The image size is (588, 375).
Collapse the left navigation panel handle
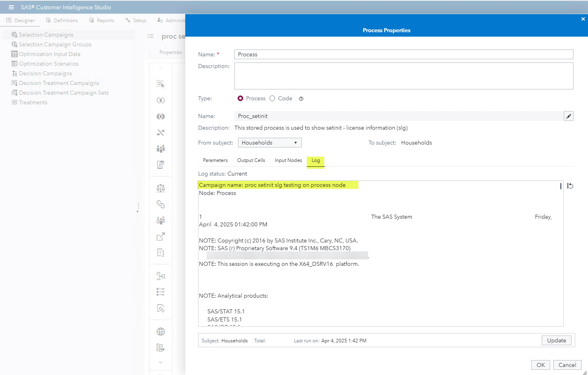click(x=138, y=208)
